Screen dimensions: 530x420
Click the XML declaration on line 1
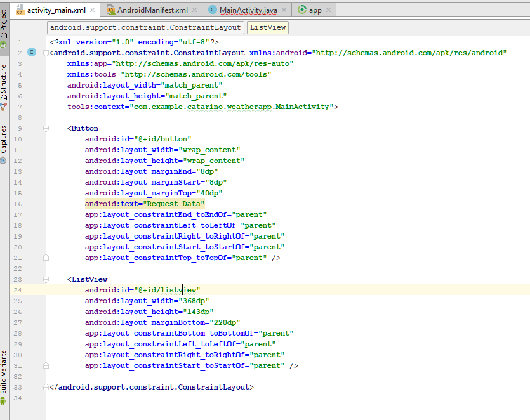[x=134, y=42]
